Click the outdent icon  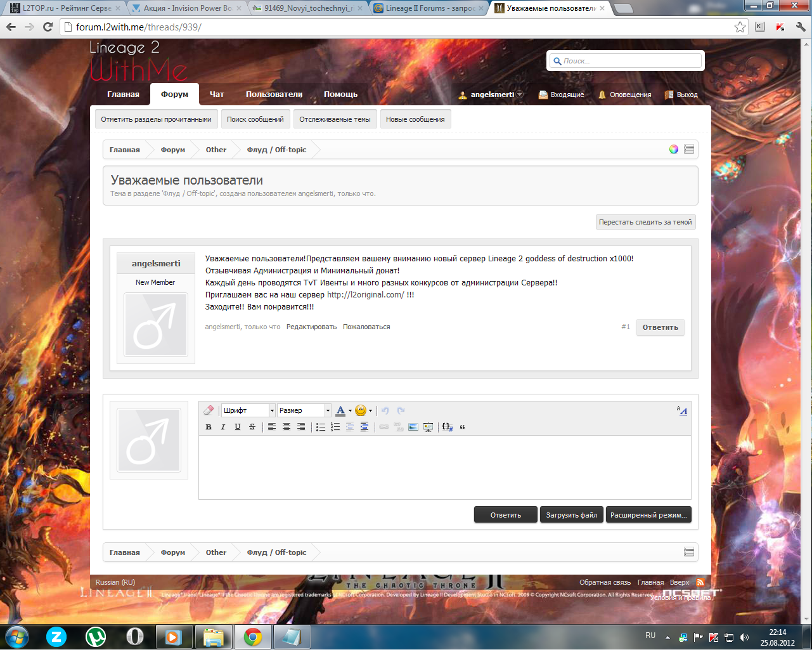click(x=350, y=427)
